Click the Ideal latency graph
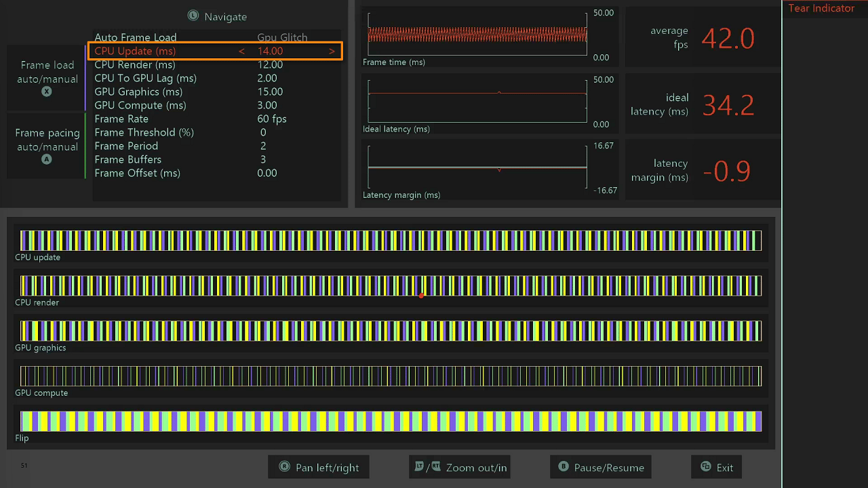868x488 pixels. point(477,101)
